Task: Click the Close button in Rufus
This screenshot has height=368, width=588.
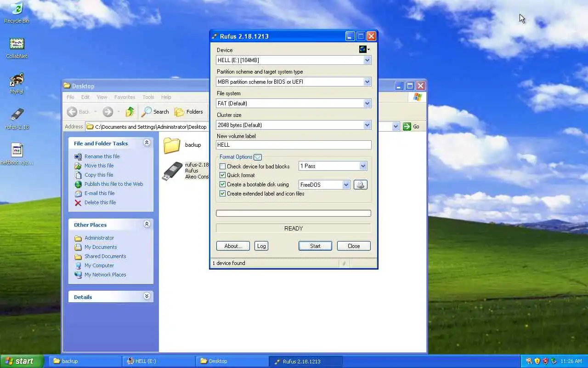Action: pos(354,246)
